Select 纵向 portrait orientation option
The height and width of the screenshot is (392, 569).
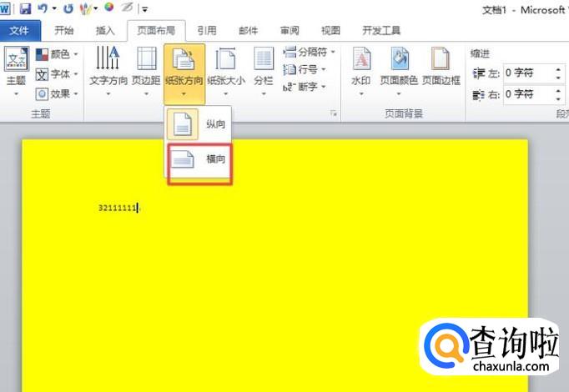pos(198,124)
